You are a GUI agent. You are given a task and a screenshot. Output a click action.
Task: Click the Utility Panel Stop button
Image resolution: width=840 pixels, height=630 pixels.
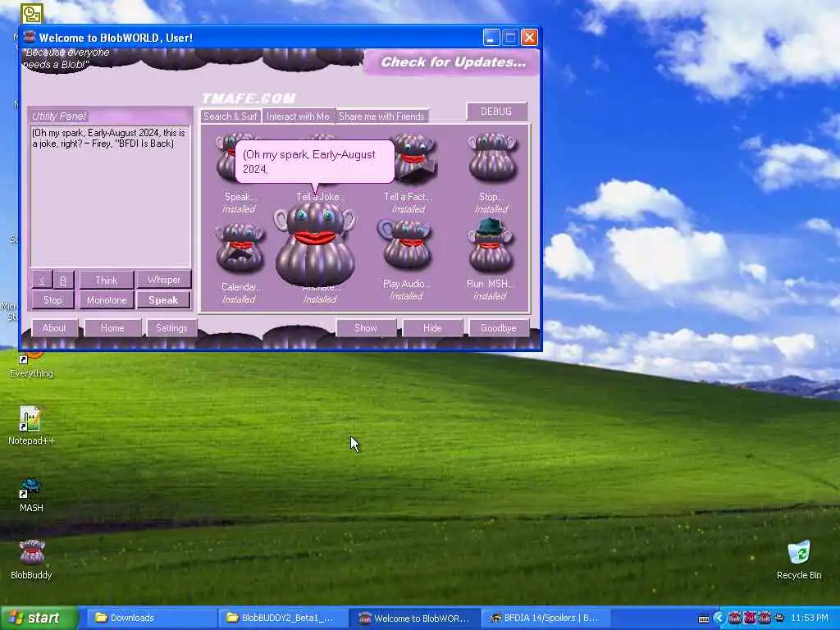coord(52,300)
